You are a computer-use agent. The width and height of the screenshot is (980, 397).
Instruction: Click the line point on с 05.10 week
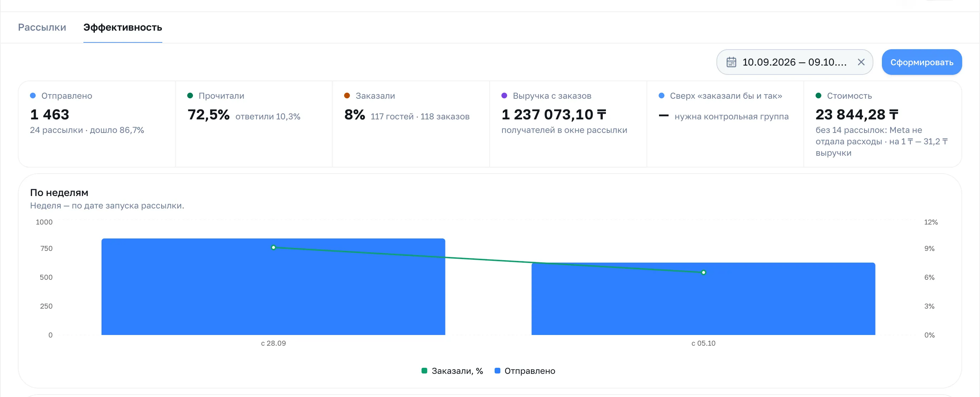[x=703, y=272]
